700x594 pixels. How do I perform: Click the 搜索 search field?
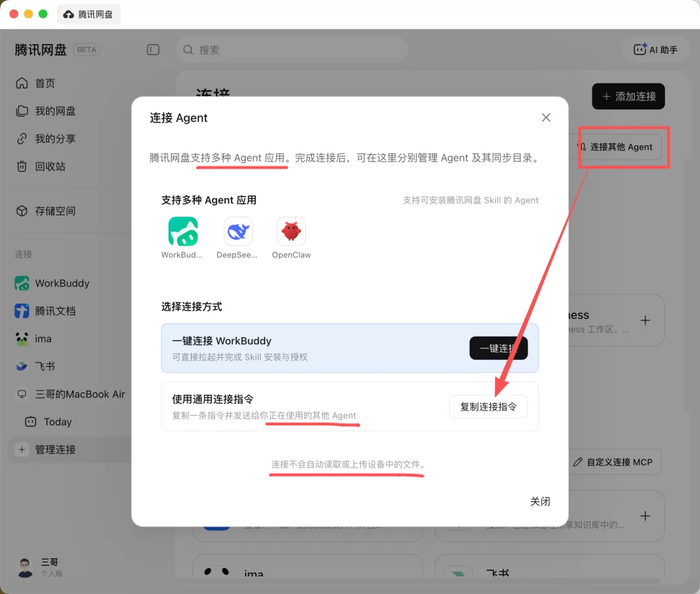pyautogui.click(x=291, y=49)
